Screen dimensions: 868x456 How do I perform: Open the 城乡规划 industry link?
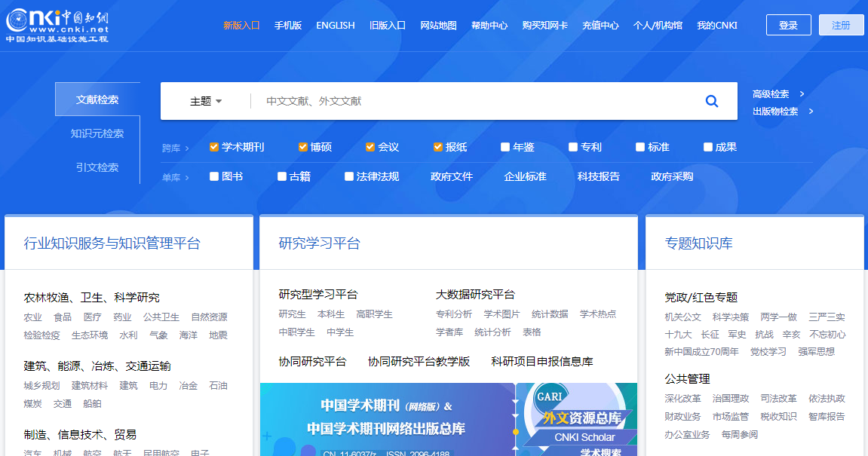pyautogui.click(x=41, y=386)
